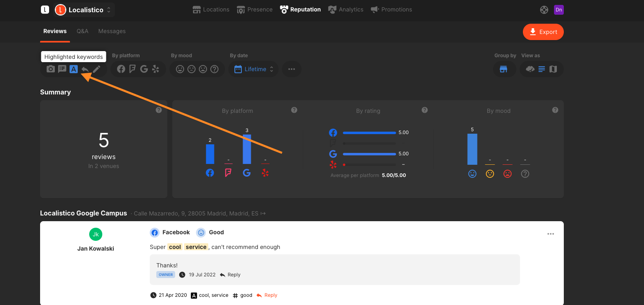Click the Google bar showing 3 reviews
This screenshot has height=305, width=644.
tap(247, 149)
